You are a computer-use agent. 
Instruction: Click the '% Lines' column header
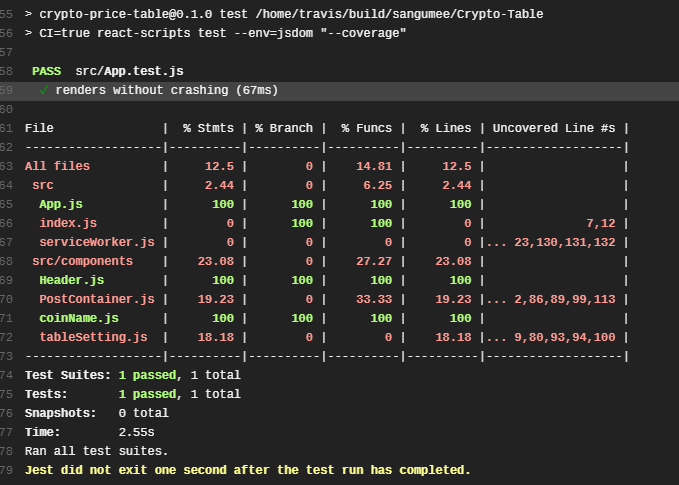pyautogui.click(x=446, y=128)
